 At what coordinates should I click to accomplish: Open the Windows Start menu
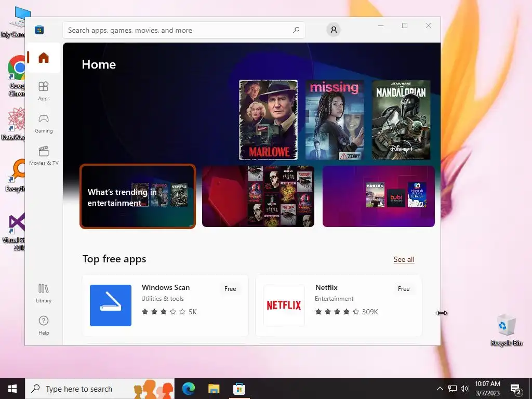point(12,389)
